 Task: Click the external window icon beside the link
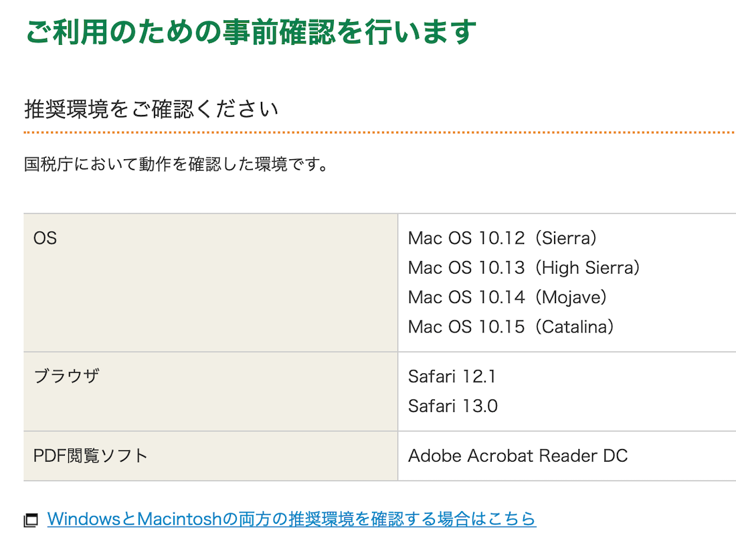pos(31,520)
